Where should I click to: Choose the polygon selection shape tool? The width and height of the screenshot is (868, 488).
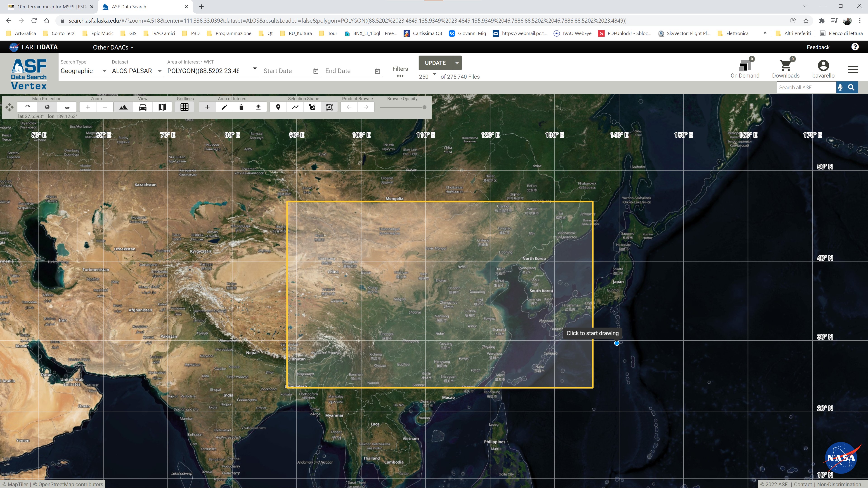click(x=312, y=107)
